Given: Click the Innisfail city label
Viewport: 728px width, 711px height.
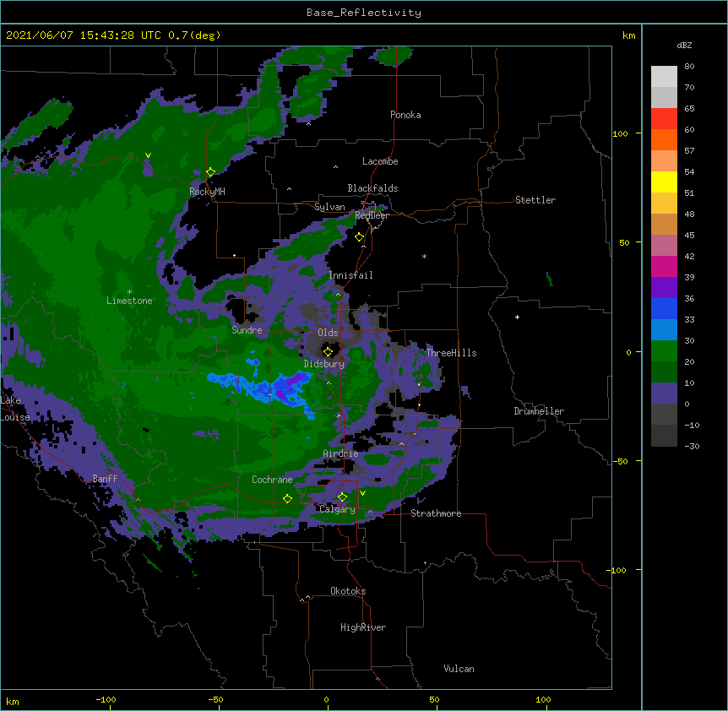Looking at the screenshot, I should (x=351, y=275).
